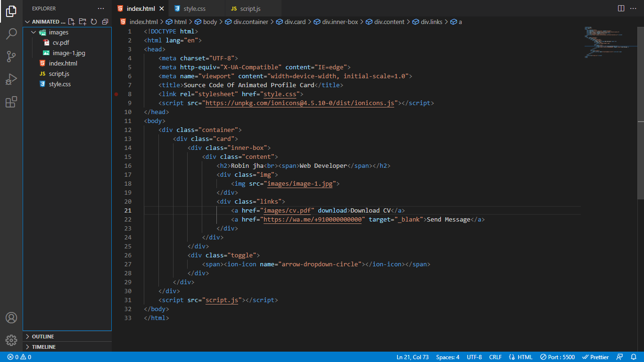644x362 pixels.
Task: Open the Source Control view
Action: coord(11,57)
